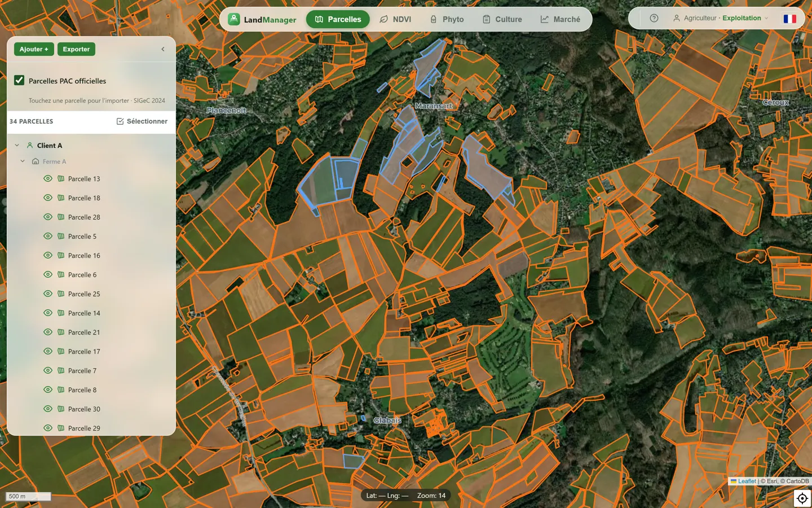
Task: Click the map icon beside Parcelle 16
Action: [x=61, y=255]
